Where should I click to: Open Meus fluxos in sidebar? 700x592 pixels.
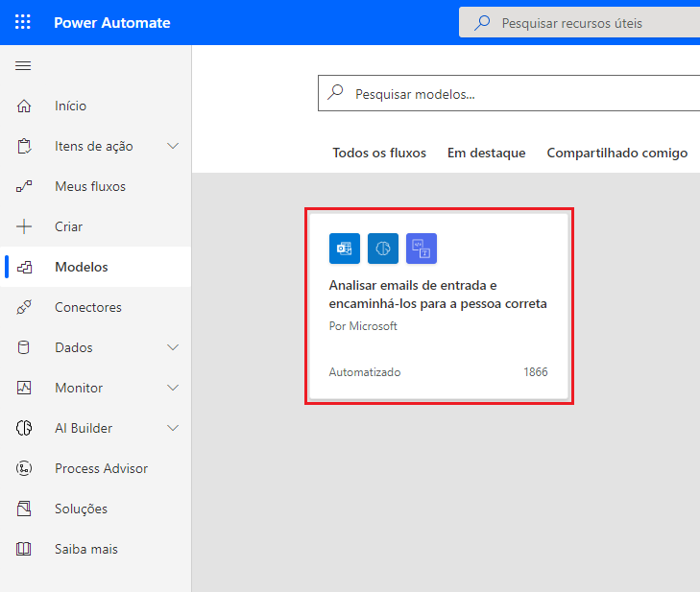click(x=95, y=186)
